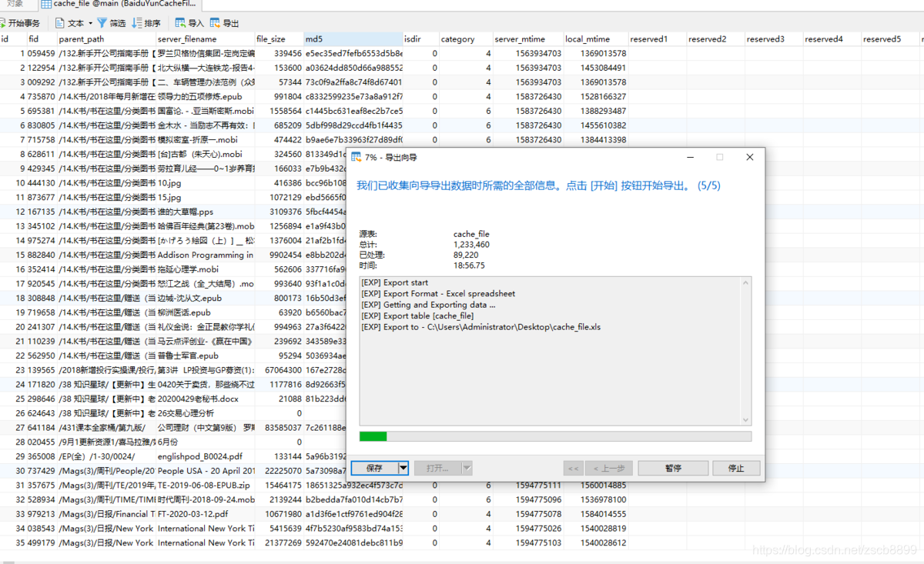
Task: Click the id column header
Action: (x=13, y=38)
